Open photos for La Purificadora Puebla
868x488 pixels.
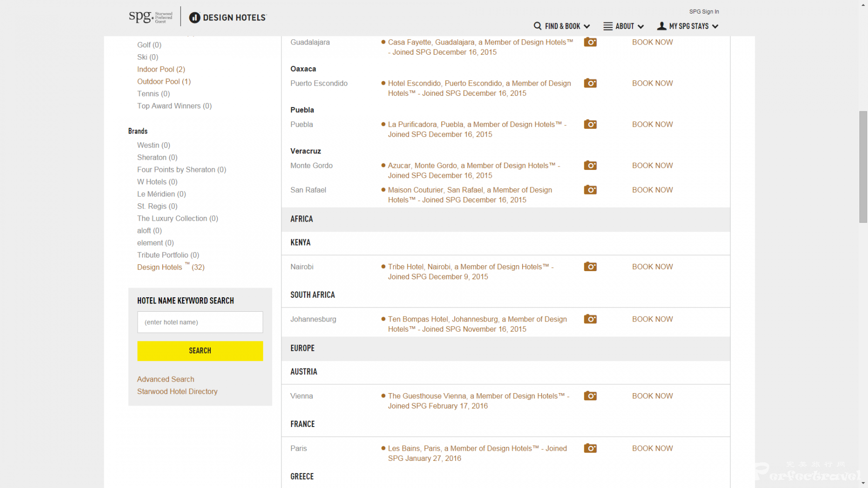point(590,124)
